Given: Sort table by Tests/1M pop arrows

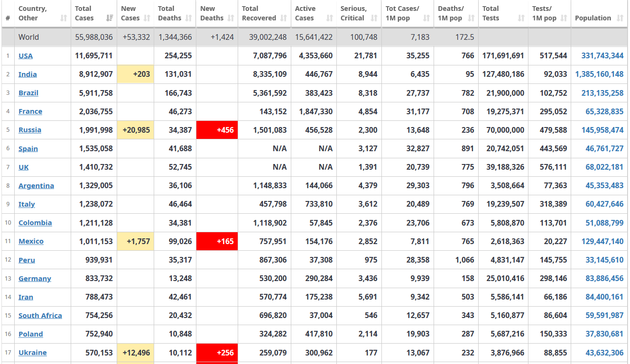Looking at the screenshot, I should 564,18.
